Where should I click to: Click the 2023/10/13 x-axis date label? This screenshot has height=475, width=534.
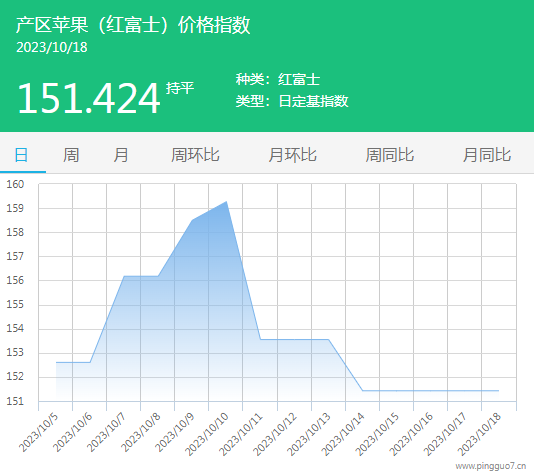tap(309, 434)
